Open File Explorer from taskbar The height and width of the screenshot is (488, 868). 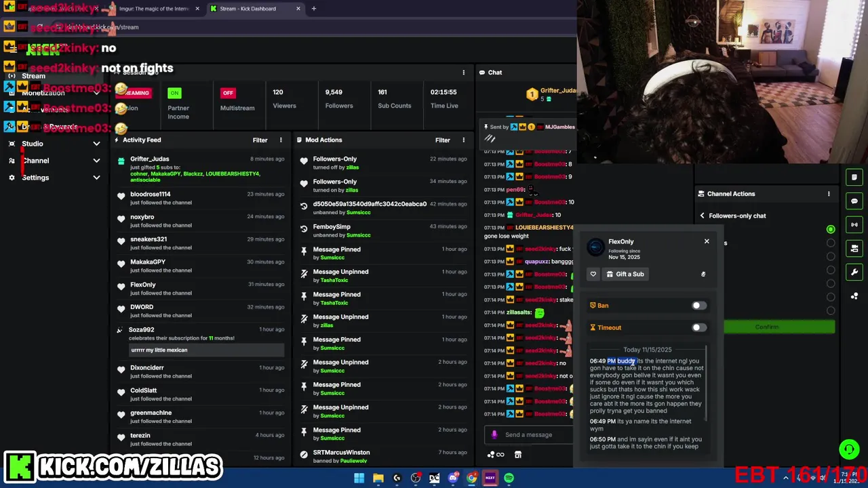point(378,478)
